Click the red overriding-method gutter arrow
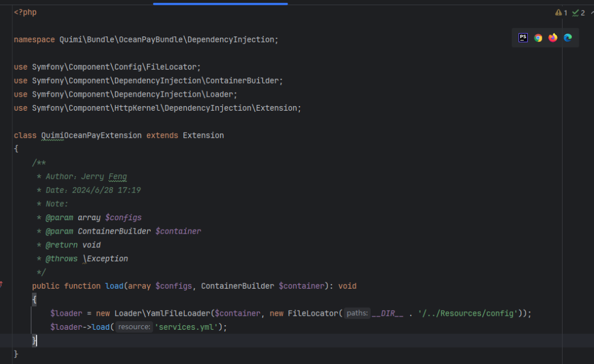Image resolution: width=594 pixels, height=364 pixels. [2, 284]
